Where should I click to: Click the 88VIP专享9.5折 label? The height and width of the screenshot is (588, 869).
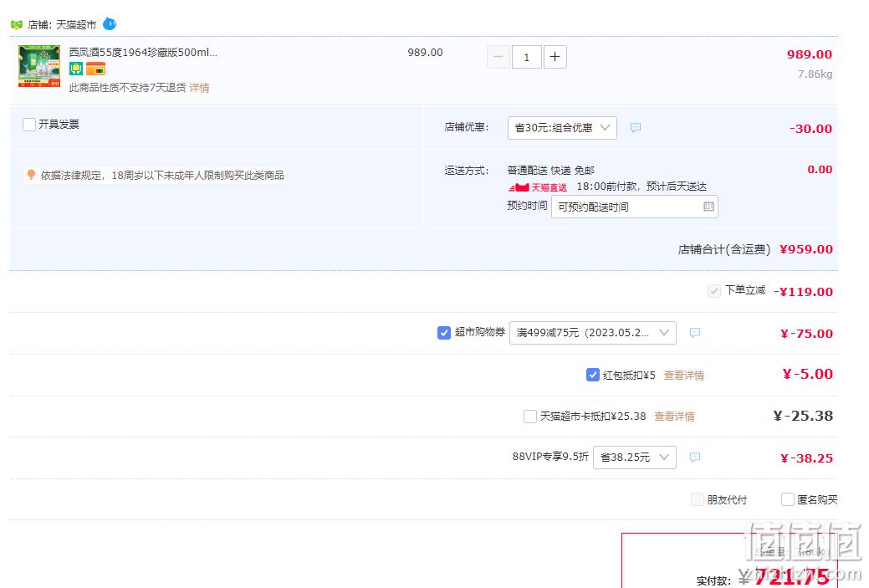(x=550, y=456)
